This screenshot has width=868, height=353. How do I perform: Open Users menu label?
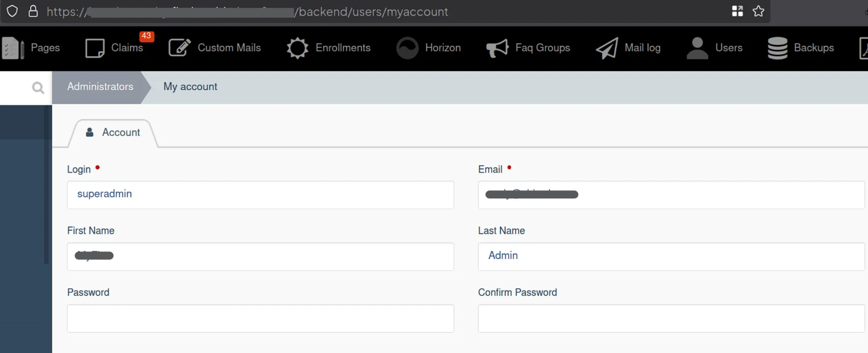tap(729, 48)
